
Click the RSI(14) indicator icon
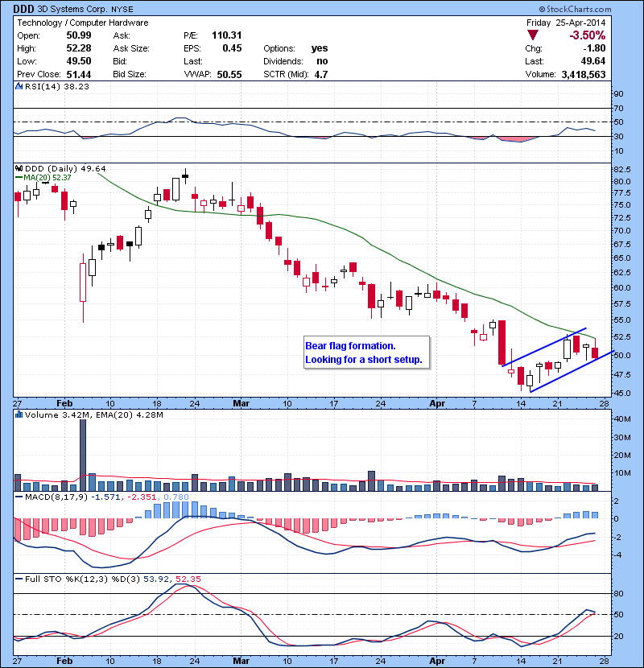[19, 86]
